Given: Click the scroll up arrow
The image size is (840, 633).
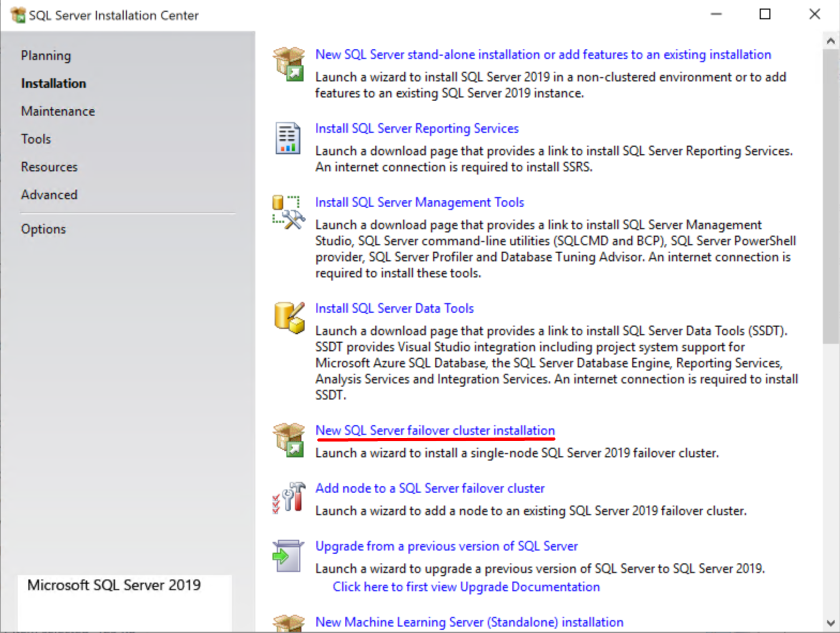Looking at the screenshot, I should click(830, 41).
